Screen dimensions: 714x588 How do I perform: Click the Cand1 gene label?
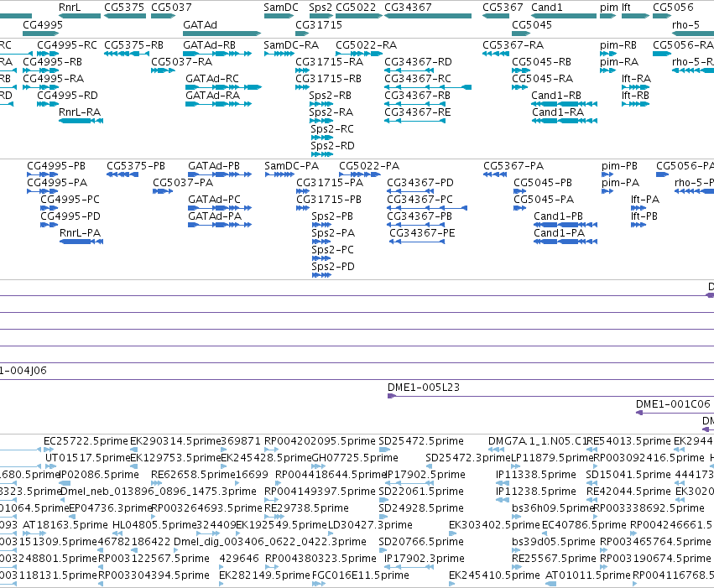point(547,8)
